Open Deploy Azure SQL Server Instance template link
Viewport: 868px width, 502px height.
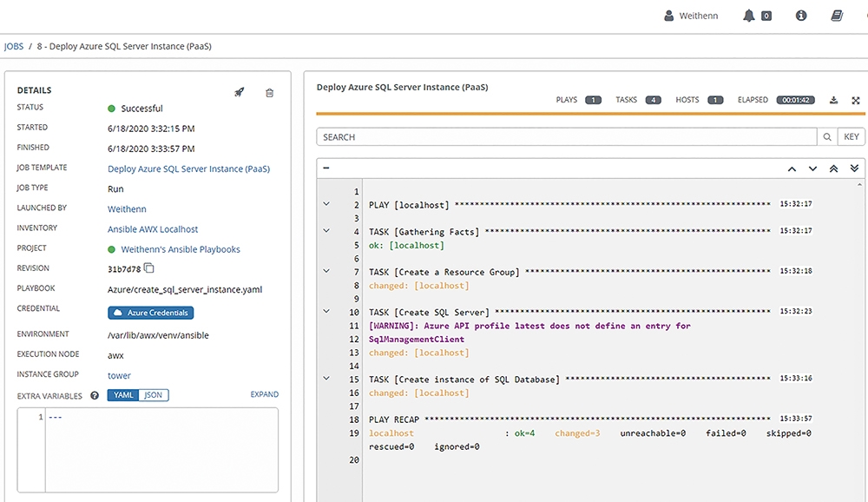tap(188, 169)
